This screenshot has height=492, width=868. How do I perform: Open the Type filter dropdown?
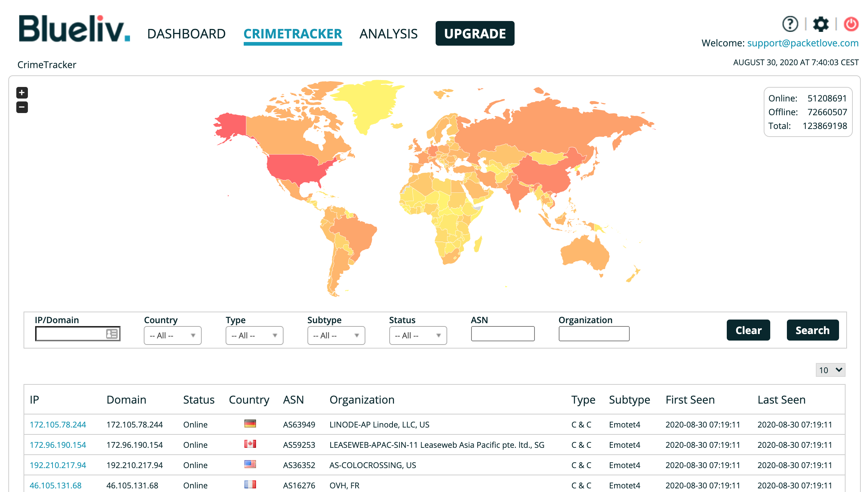pos(255,335)
